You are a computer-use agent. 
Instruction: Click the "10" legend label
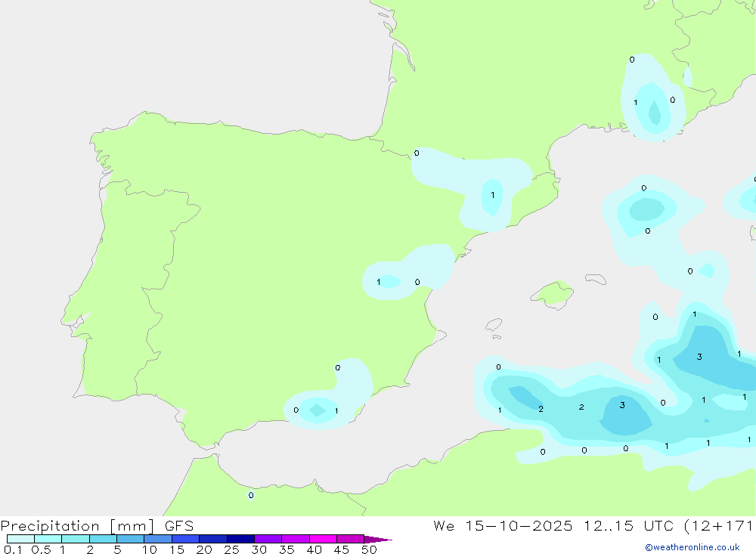150,549
